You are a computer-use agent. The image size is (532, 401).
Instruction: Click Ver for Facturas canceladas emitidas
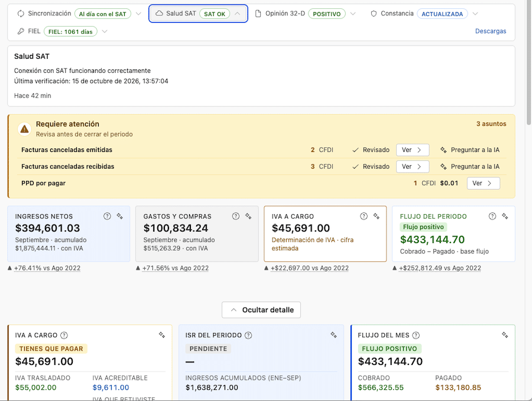(413, 150)
